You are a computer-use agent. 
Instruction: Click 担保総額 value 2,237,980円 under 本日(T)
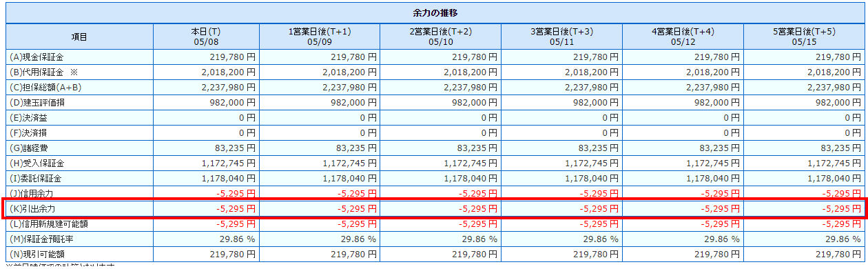point(229,87)
